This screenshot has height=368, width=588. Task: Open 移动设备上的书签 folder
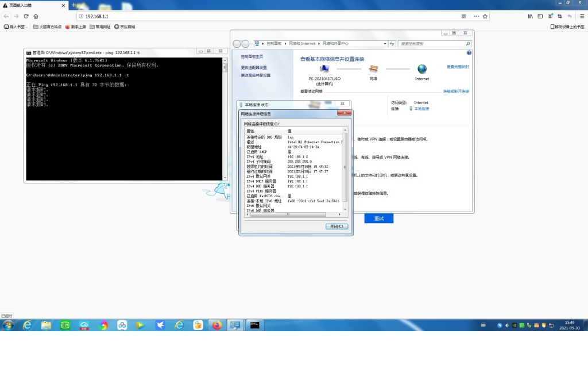(x=567, y=26)
